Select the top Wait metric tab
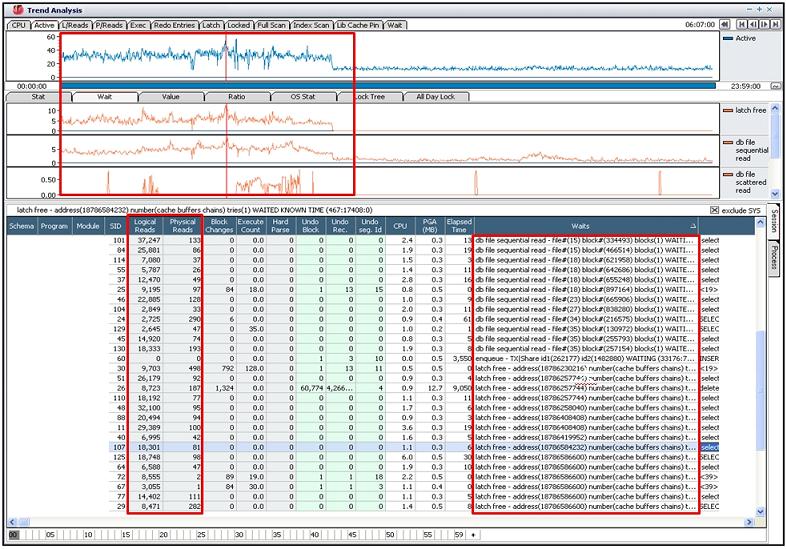Image resolution: width=787 pixels, height=549 pixels. coord(395,25)
